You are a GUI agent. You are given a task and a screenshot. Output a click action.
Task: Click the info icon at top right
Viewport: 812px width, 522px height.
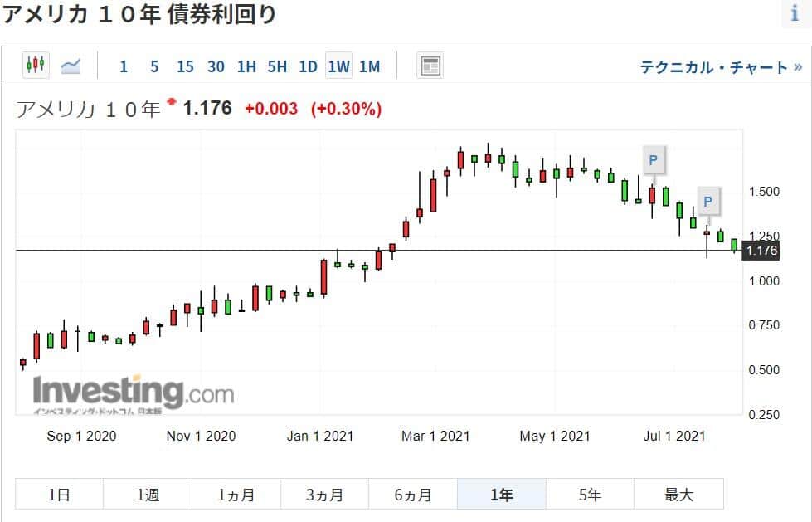pyautogui.click(x=795, y=15)
